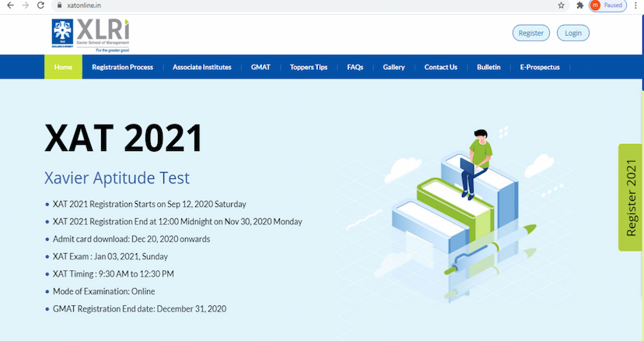This screenshot has width=644, height=341.
Task: Open the Gallery menu item
Action: 394,67
